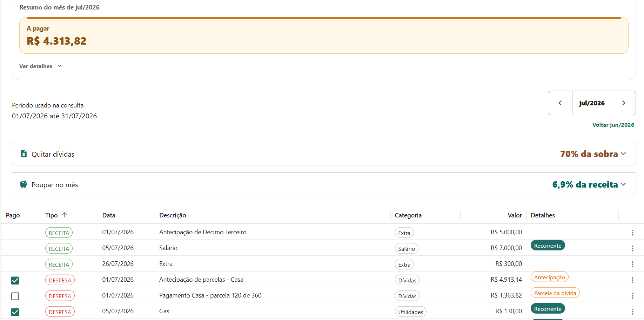644x320 pixels.
Task: Open row menu for Antecipação de Decimo Terceiro
Action: click(632, 233)
